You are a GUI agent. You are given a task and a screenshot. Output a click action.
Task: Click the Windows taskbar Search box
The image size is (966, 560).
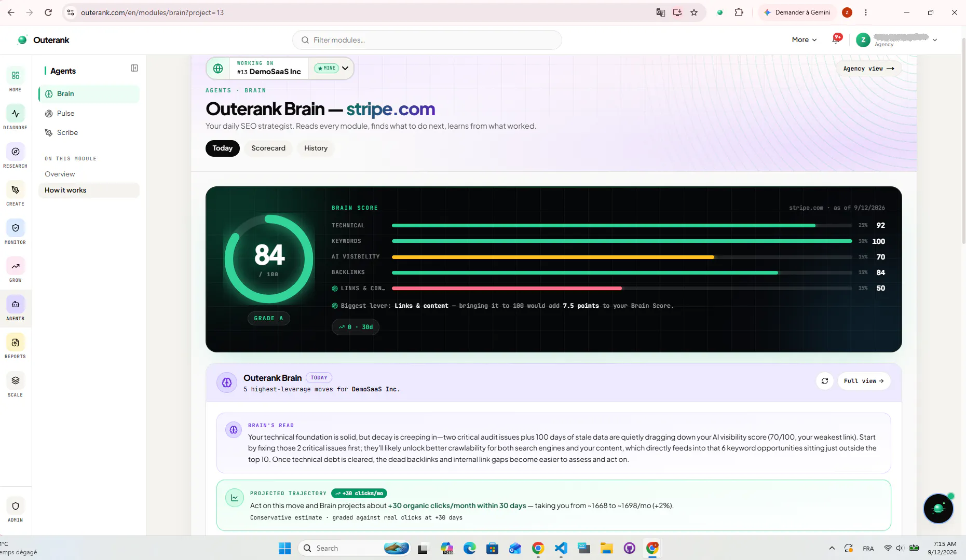click(354, 548)
